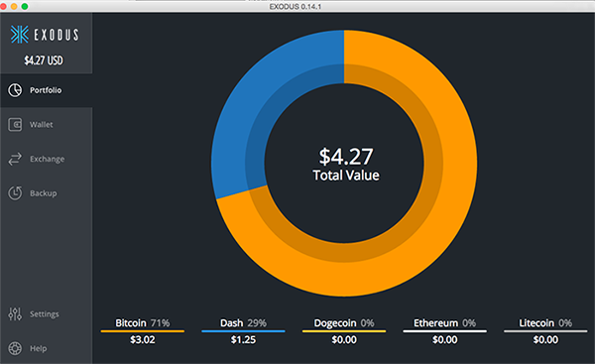Click the Exodus logo icon
This screenshot has height=364, width=595.
pyautogui.click(x=20, y=35)
